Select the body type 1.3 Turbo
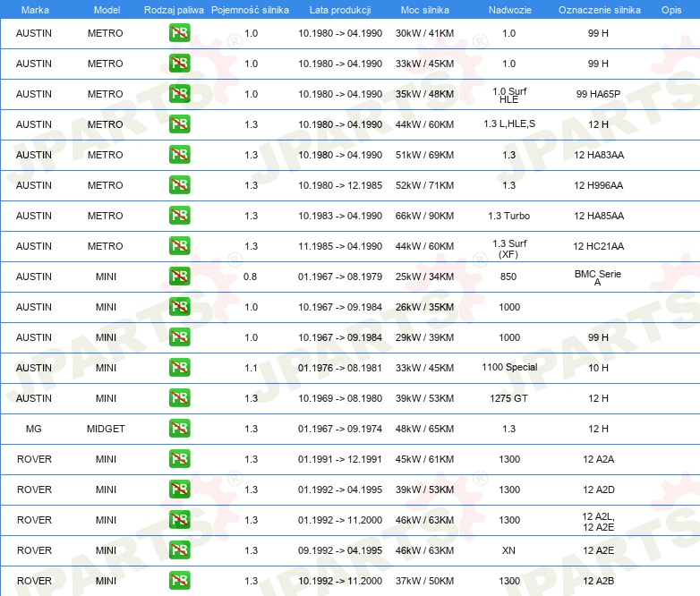700x596 pixels. (509, 216)
